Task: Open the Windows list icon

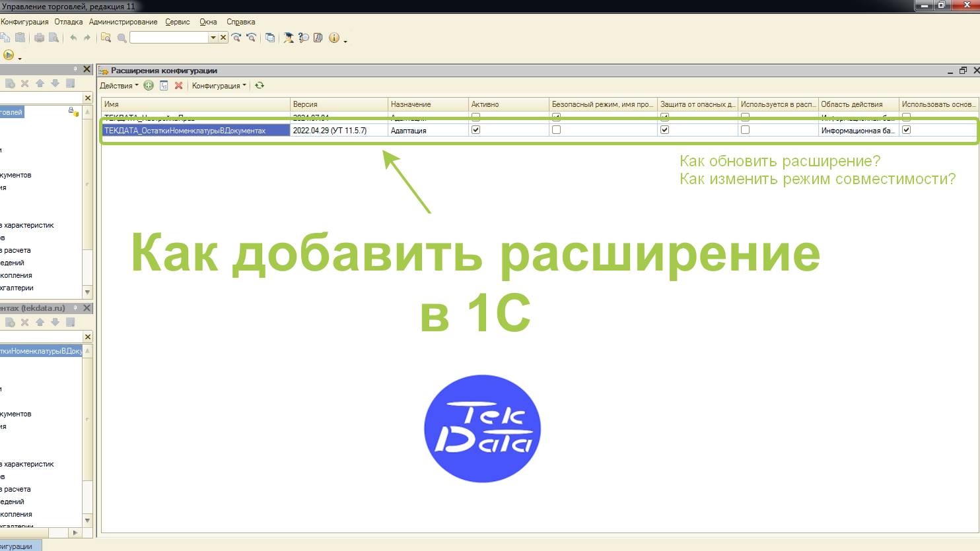Action: click(x=270, y=38)
